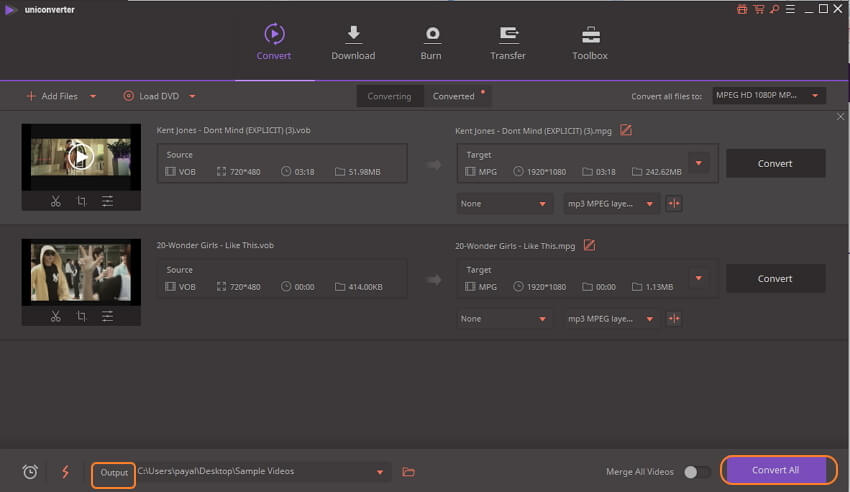This screenshot has width=850, height=492.
Task: Click Wonder Girls source file name
Action: tap(215, 245)
